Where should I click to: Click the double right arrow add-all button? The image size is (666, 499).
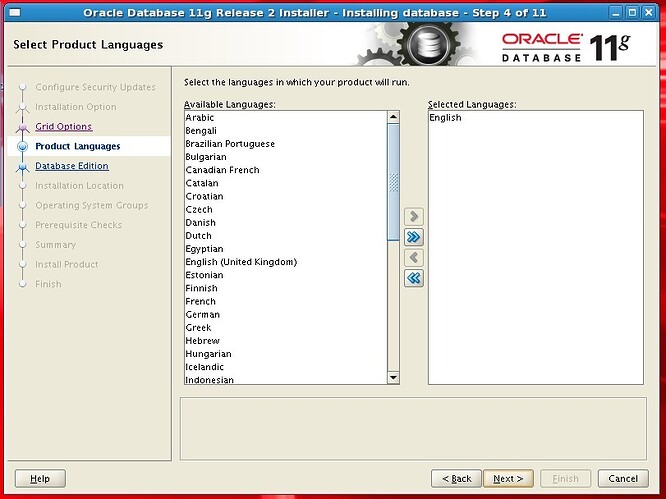point(414,237)
